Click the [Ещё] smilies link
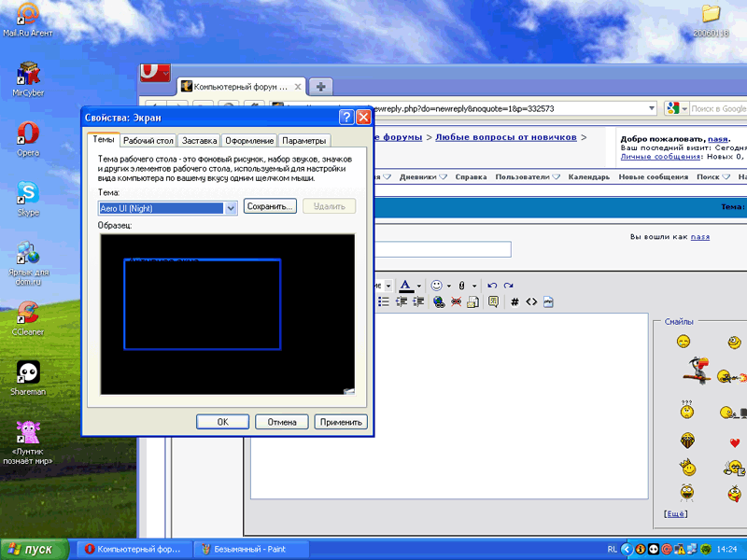 coord(675,514)
